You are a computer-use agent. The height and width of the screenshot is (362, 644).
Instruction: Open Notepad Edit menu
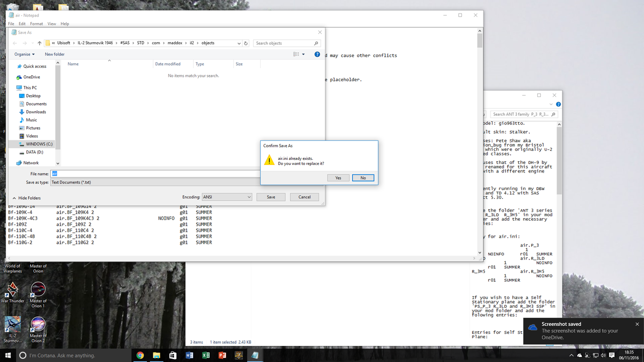[x=22, y=24]
